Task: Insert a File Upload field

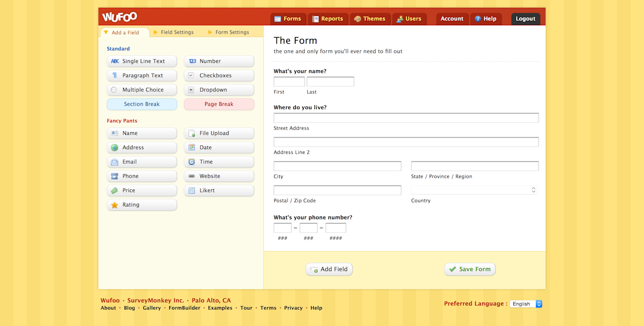Action: (219, 133)
